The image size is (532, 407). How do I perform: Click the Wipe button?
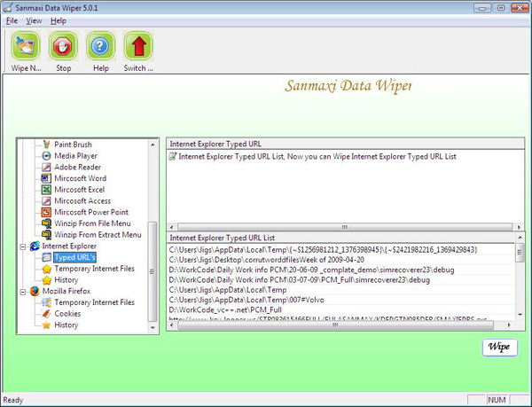click(499, 347)
